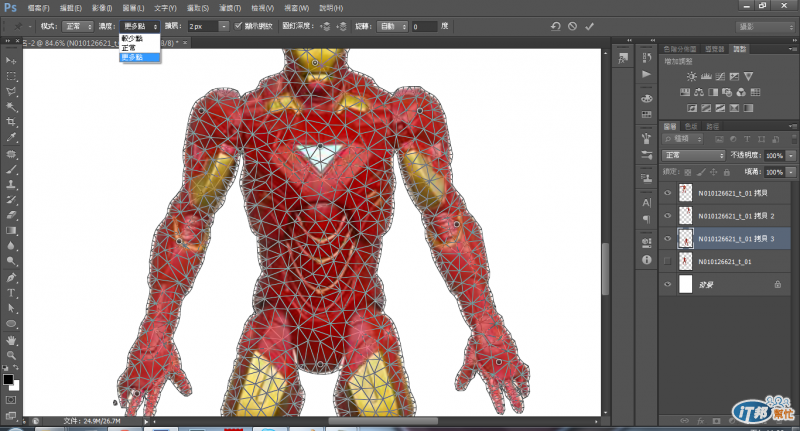
Task: Hide layer N010126621_t_01 拷貝
Action: point(667,193)
